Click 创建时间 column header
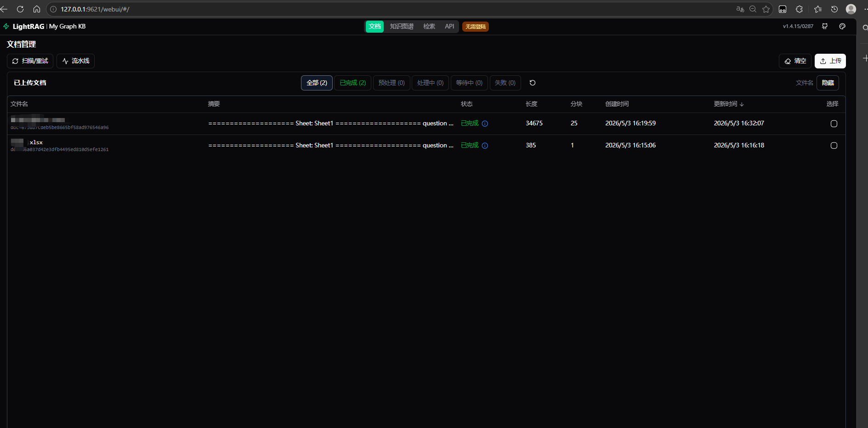Image resolution: width=868 pixels, height=428 pixels. pyautogui.click(x=617, y=104)
